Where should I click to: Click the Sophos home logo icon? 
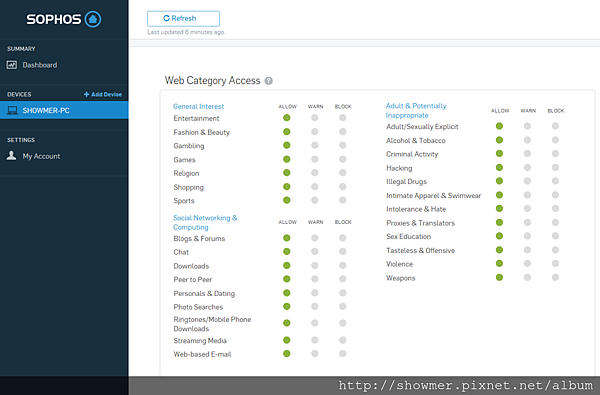93,19
